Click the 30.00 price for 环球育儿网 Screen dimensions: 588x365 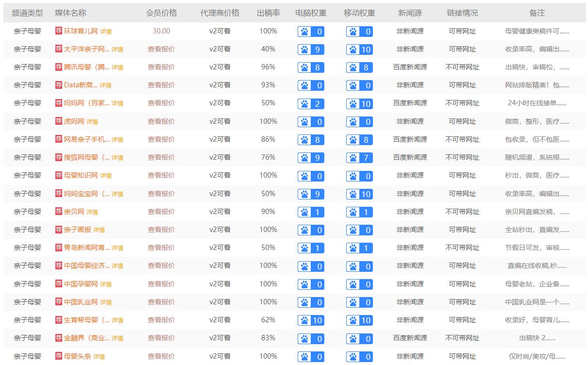coord(161,31)
